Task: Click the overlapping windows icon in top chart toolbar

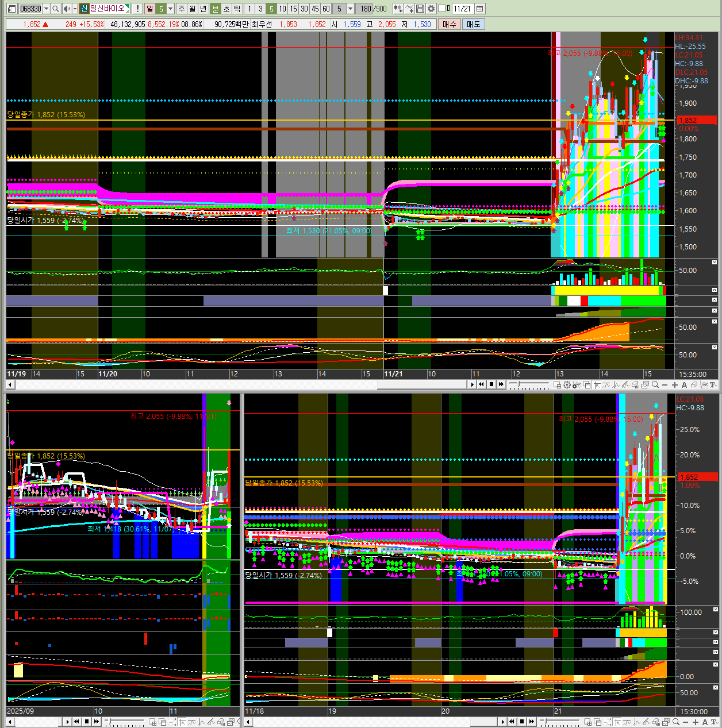Action: [586, 384]
